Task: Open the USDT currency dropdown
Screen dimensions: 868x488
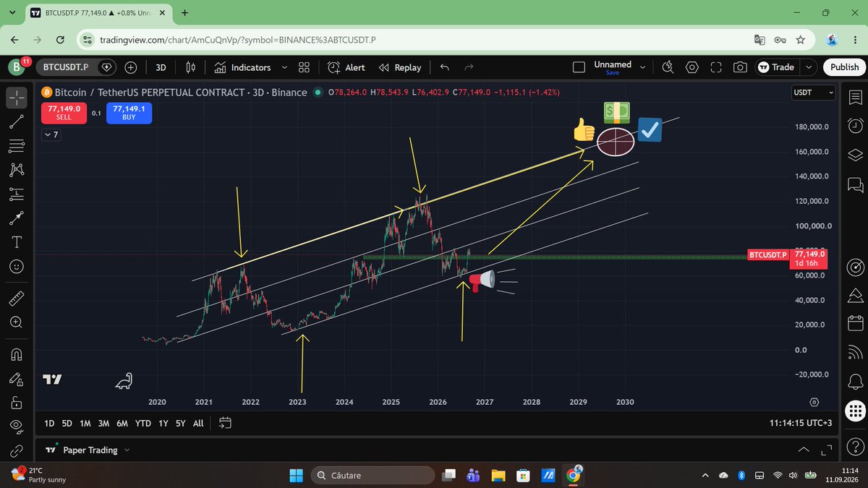Action: [813, 93]
